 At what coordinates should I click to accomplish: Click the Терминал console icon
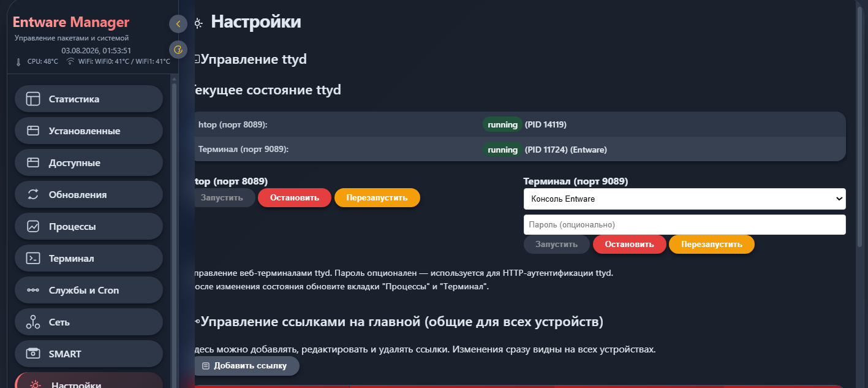point(33,258)
